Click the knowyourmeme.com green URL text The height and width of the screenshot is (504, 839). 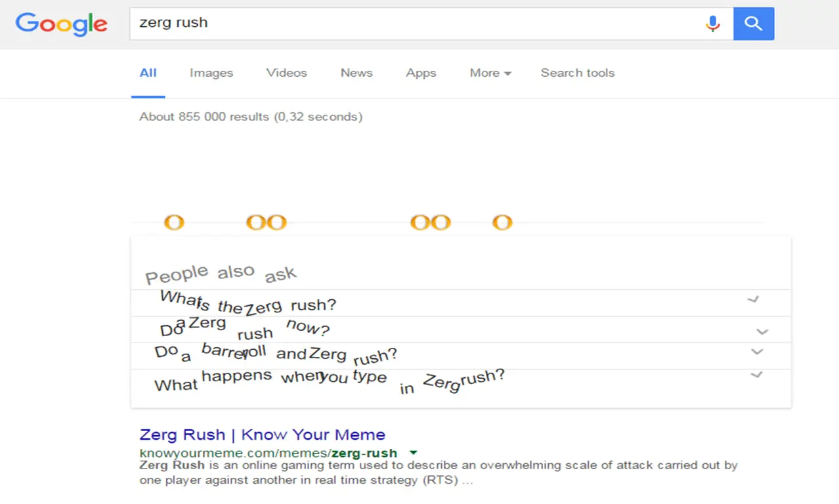pos(268,453)
